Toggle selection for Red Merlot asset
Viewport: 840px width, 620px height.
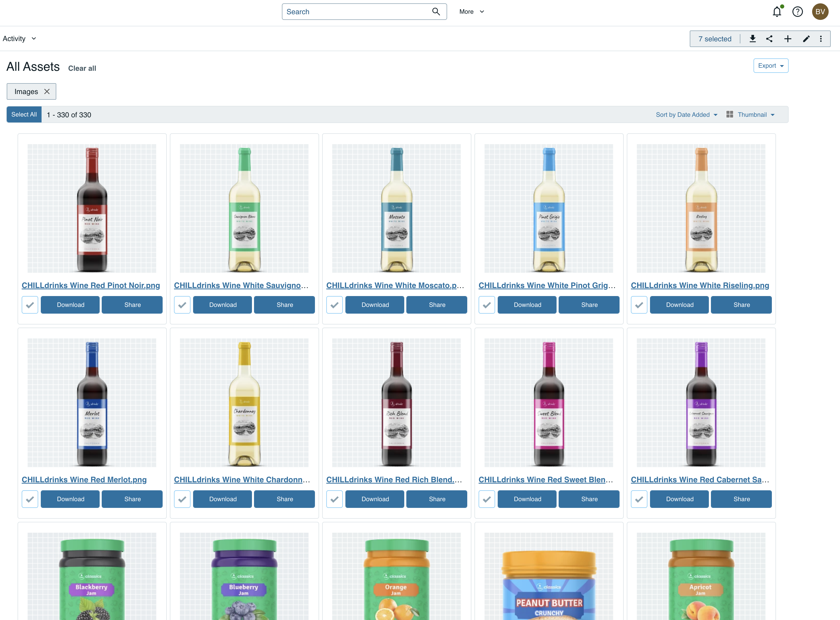[30, 499]
